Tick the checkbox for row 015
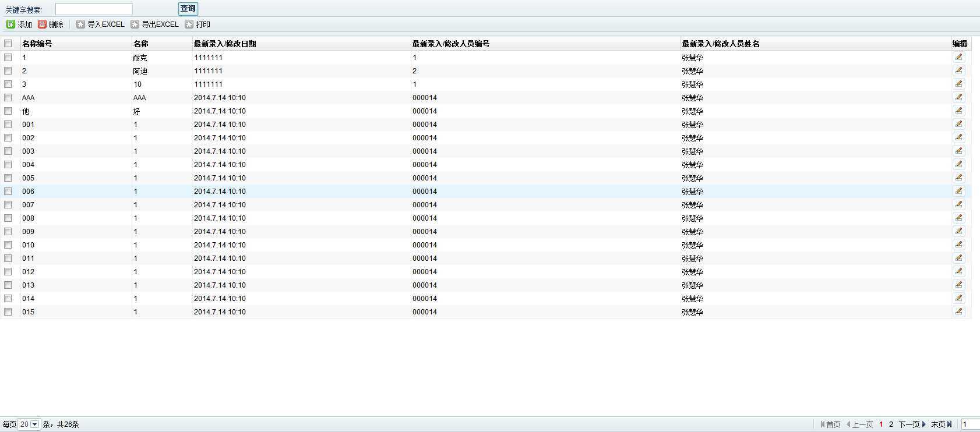Image resolution: width=980 pixels, height=432 pixels. pyautogui.click(x=8, y=311)
